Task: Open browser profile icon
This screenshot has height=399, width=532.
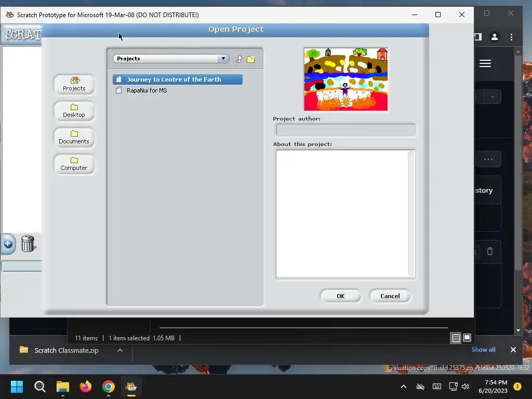Action: [x=495, y=37]
